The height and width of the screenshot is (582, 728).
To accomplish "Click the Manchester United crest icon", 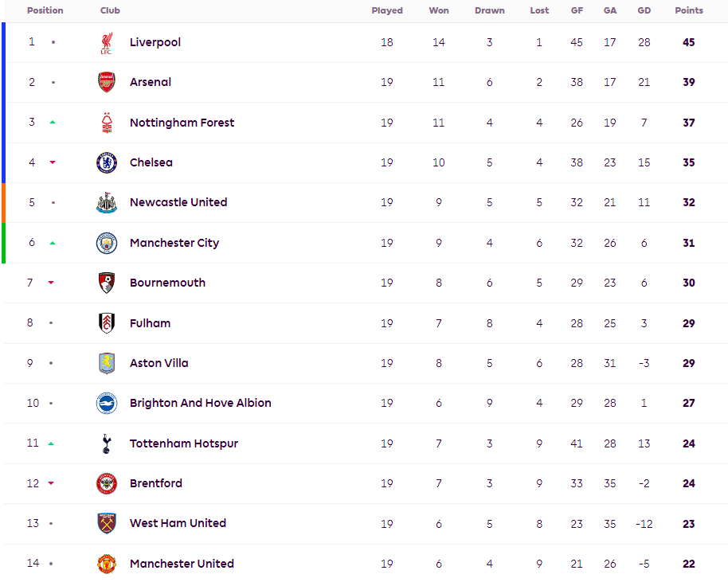I will click(107, 564).
